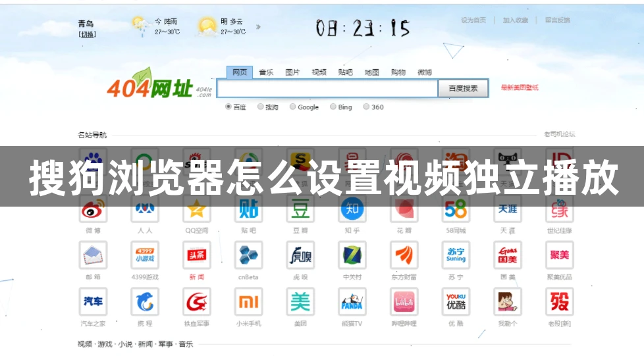Open the cnBeta site icon
The height and width of the screenshot is (356, 644).
[x=248, y=255]
